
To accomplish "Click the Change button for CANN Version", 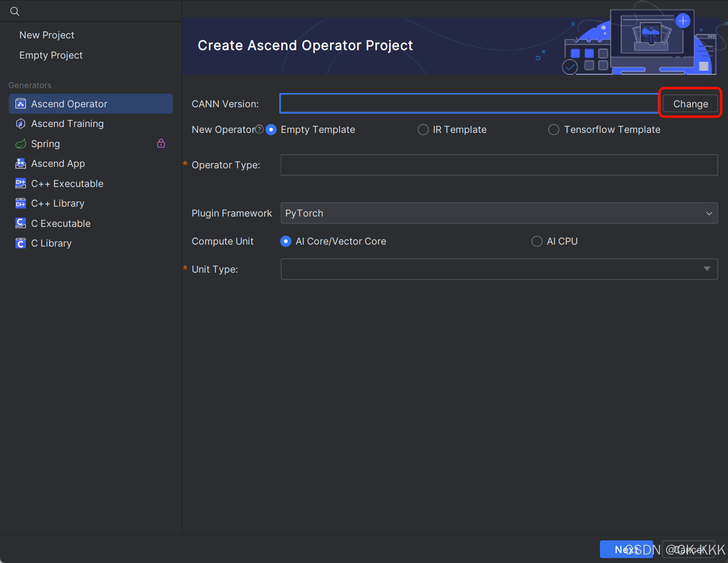I will (690, 104).
